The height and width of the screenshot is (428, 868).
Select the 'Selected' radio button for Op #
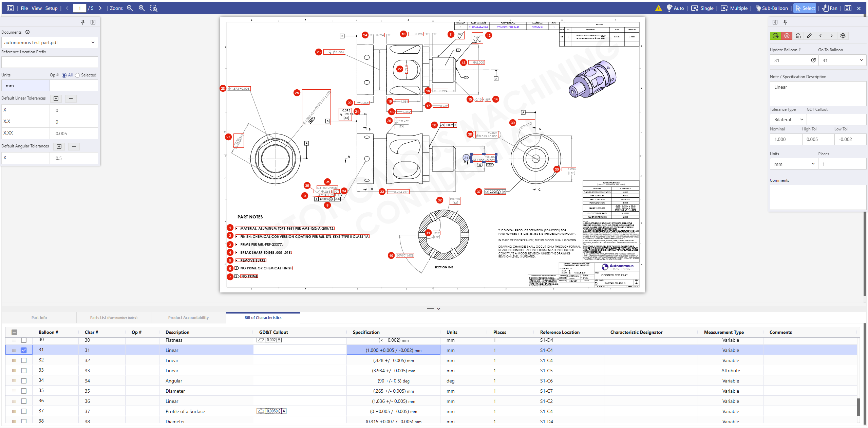(78, 75)
